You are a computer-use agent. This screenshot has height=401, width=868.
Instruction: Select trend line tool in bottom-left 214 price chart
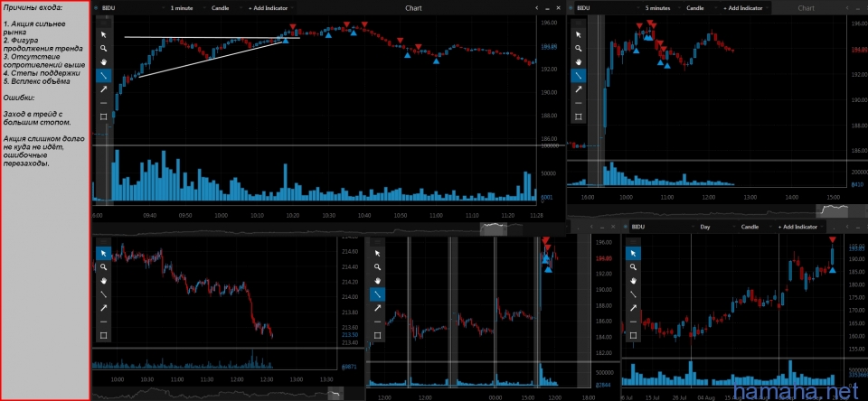pyautogui.click(x=103, y=294)
